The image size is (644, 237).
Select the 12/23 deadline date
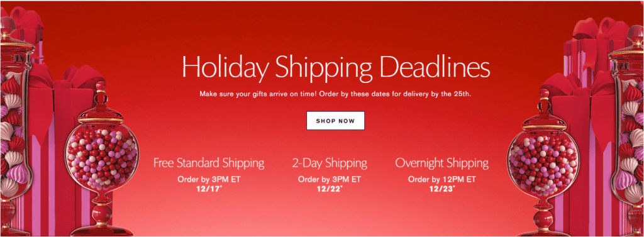tap(442, 189)
